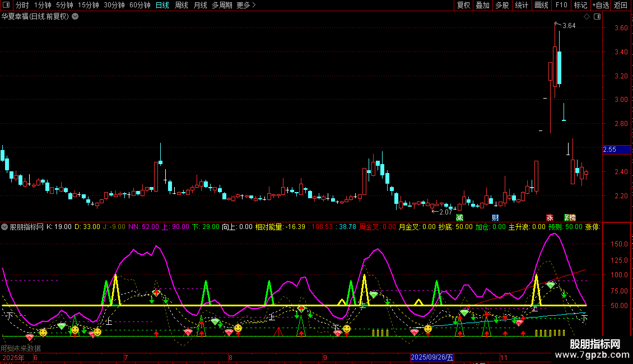Viewport: 633px width, 364px height.
Task: Toggle 复权 price adjustment
Action: click(463, 5)
